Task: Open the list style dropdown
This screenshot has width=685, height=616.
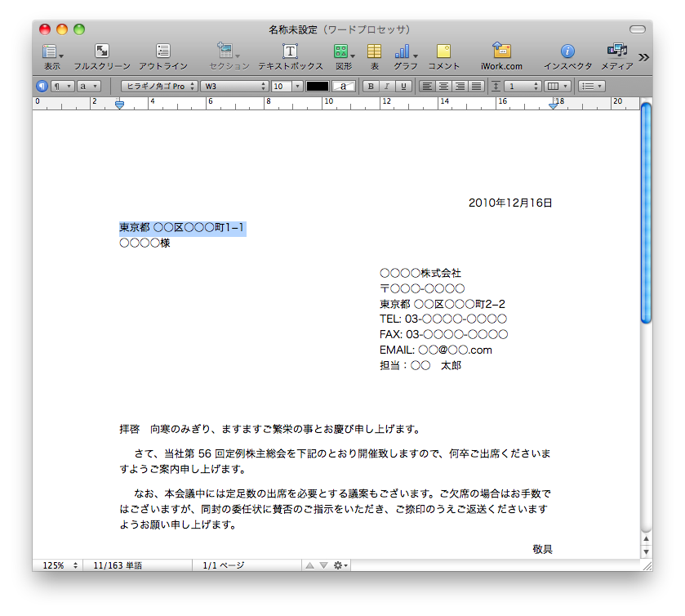Action: point(592,86)
